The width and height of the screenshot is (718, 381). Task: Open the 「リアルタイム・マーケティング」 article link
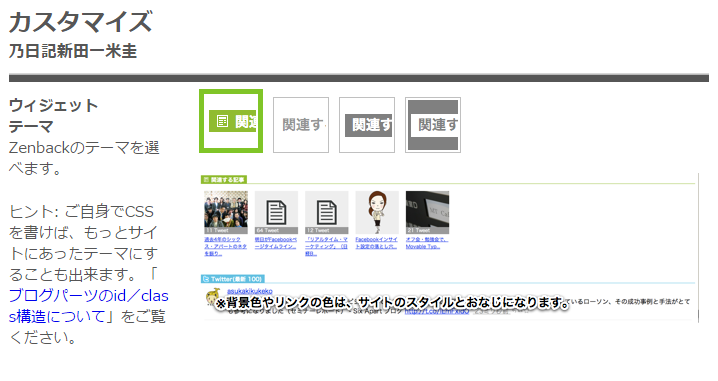click(x=326, y=246)
